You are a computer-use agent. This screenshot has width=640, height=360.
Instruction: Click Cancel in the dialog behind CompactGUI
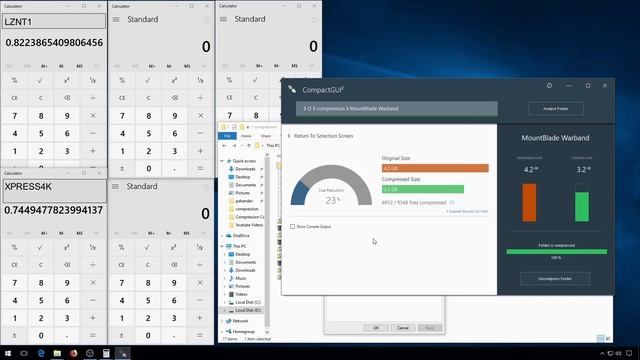[402, 328]
